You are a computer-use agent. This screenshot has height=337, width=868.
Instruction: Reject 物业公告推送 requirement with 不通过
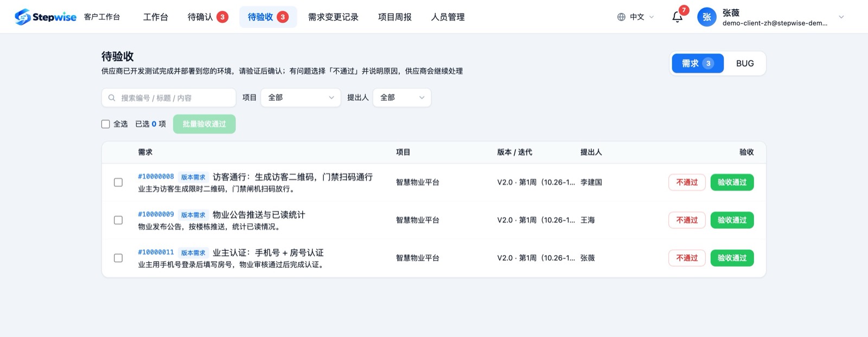pyautogui.click(x=687, y=221)
